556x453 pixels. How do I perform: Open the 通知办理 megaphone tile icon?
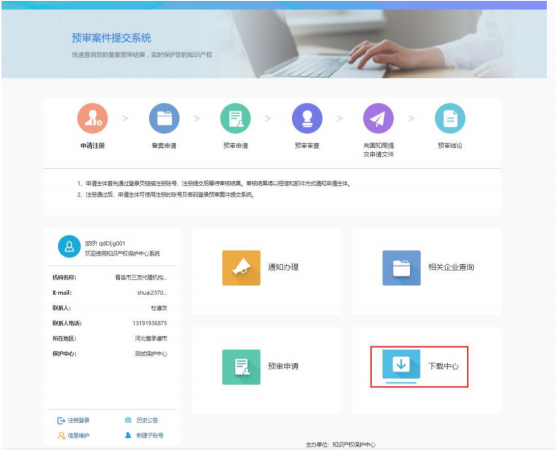(x=241, y=268)
